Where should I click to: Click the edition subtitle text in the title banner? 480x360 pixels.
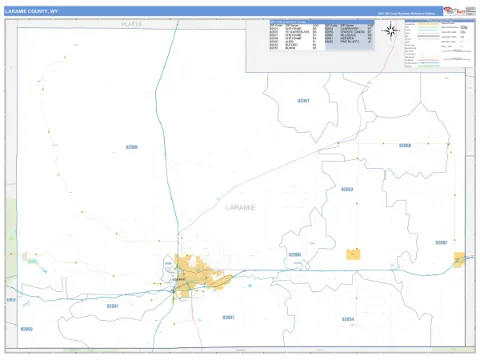[x=406, y=14]
